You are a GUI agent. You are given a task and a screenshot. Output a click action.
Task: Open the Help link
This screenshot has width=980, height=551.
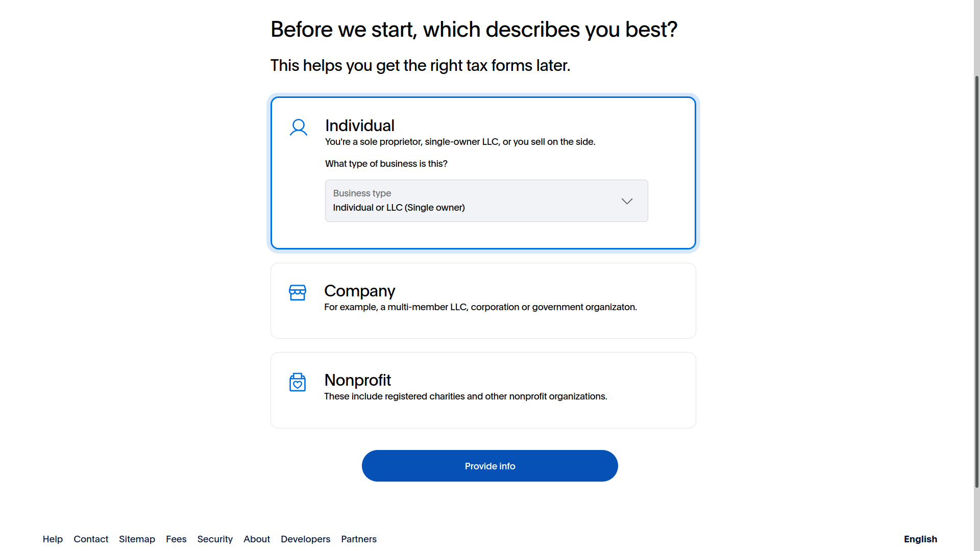53,539
